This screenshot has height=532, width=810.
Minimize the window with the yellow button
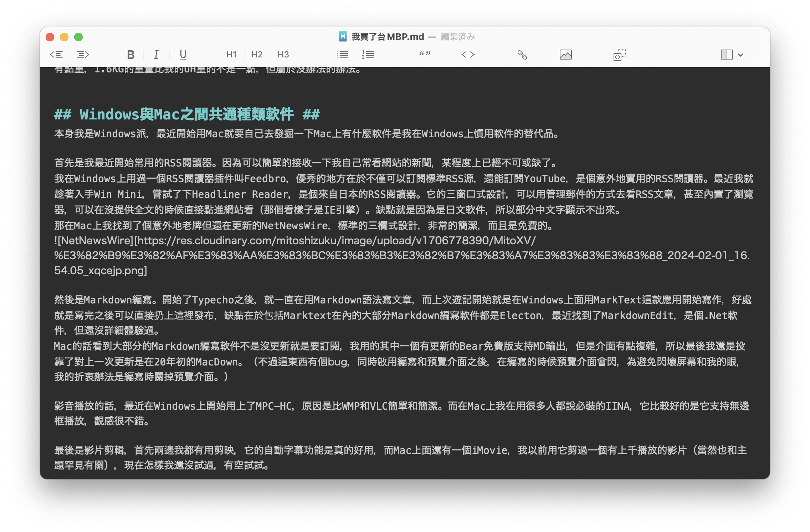pos(64,37)
